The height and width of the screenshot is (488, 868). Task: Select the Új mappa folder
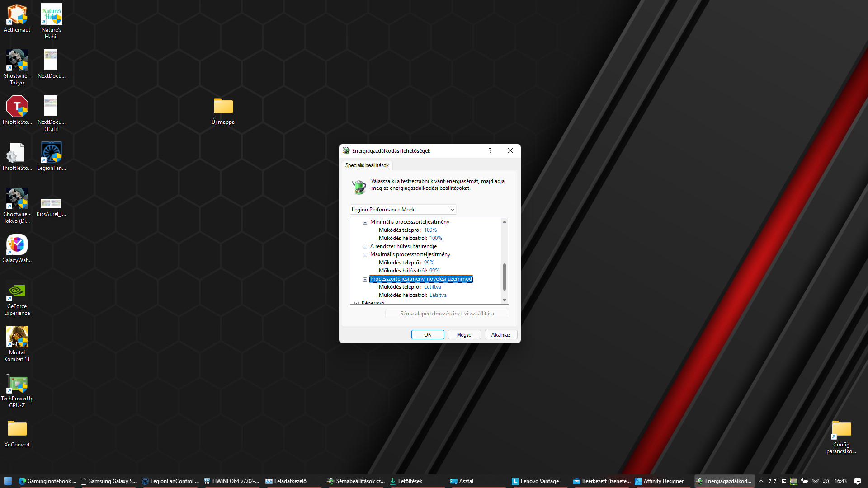(x=223, y=111)
